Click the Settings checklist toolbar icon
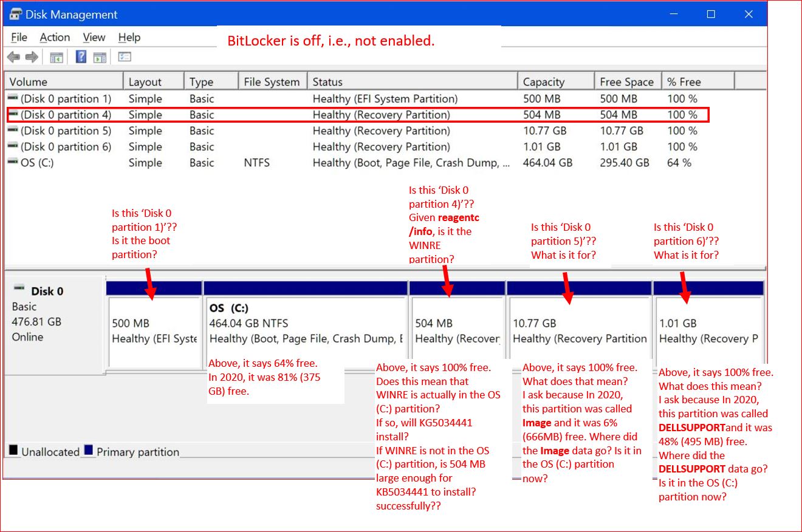 (x=125, y=57)
